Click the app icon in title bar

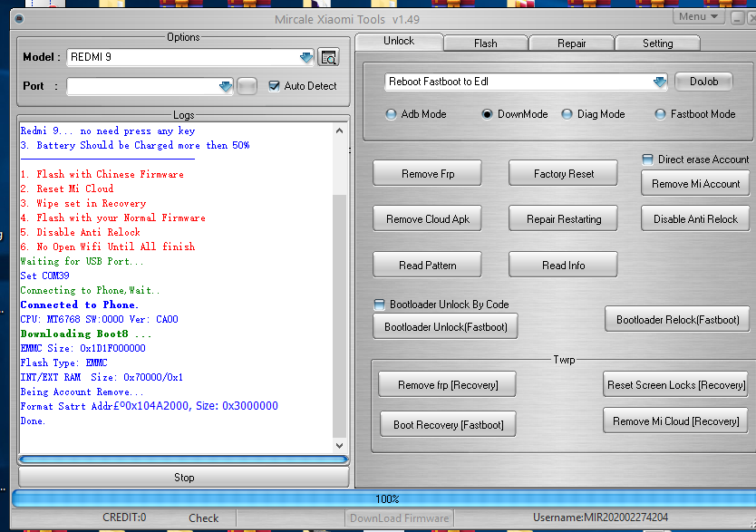point(19,19)
